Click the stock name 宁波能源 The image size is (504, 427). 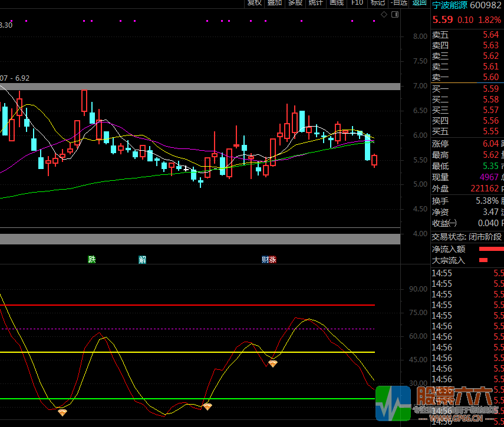(449, 5)
